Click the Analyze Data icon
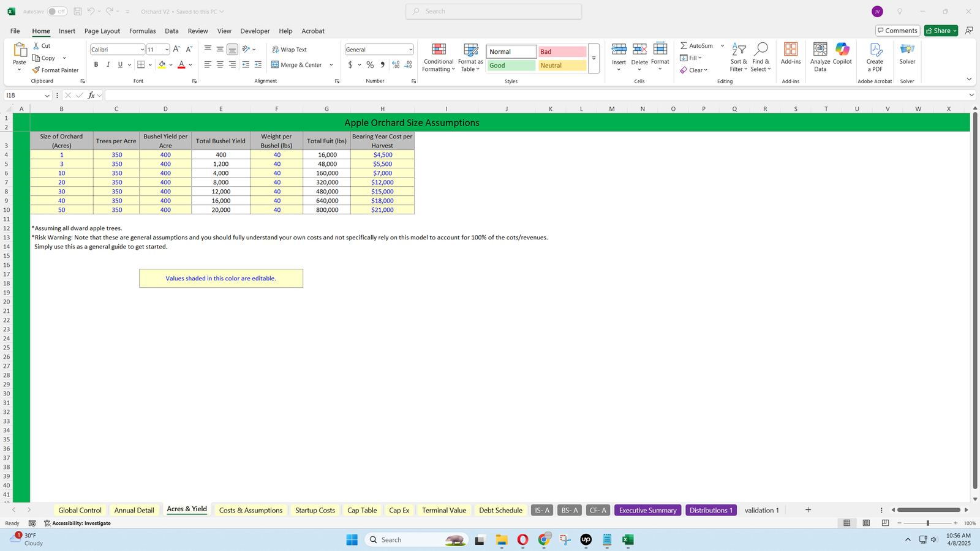 (820, 50)
